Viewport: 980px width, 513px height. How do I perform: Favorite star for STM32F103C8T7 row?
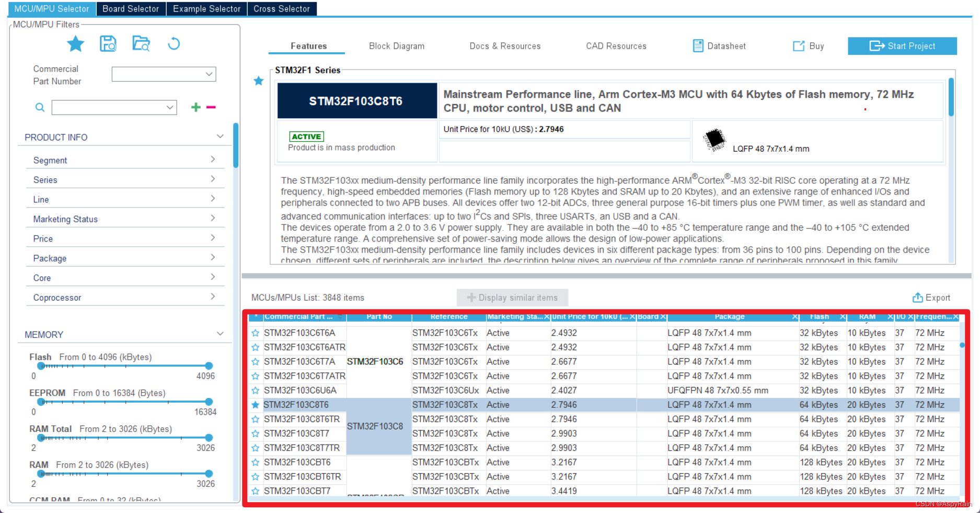(x=256, y=434)
